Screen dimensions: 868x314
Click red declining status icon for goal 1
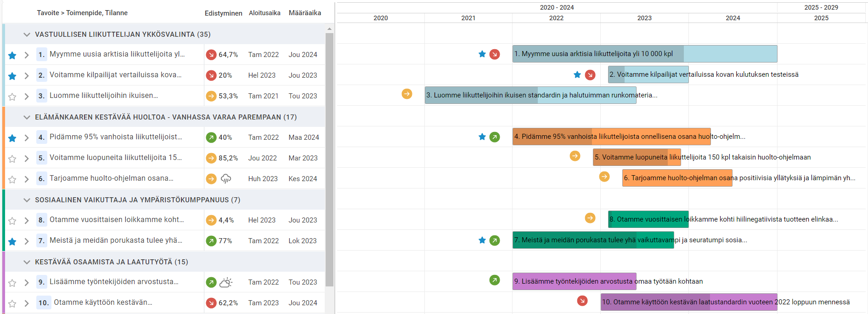click(211, 55)
